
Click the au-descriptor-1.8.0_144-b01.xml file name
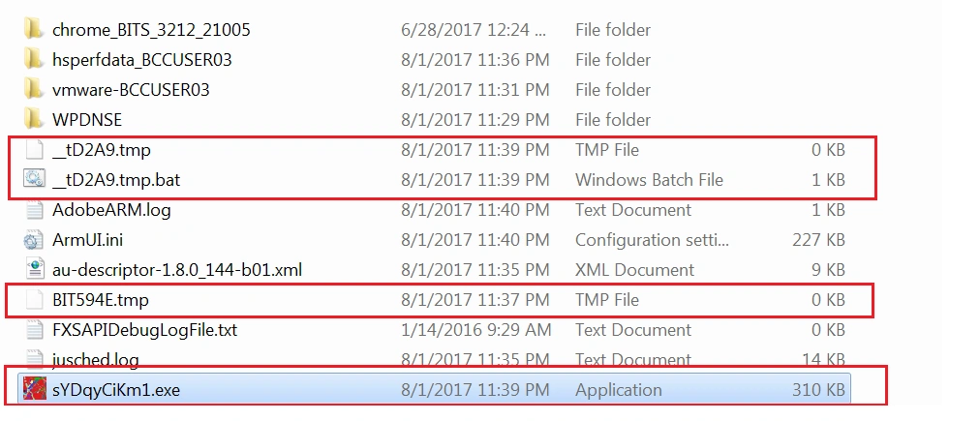tap(177, 270)
